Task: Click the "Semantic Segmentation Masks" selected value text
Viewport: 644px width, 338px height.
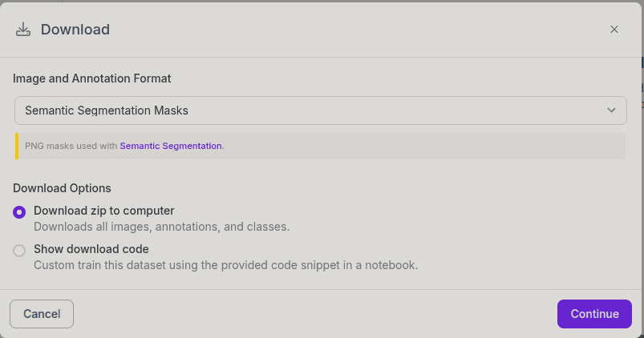Action: click(x=107, y=111)
